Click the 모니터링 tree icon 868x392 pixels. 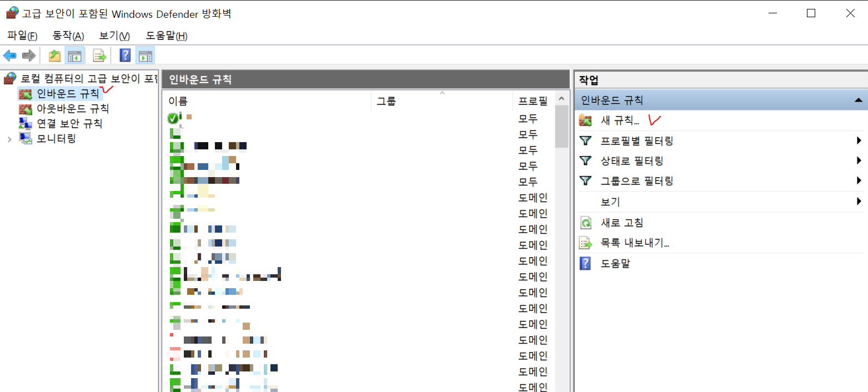(x=26, y=138)
